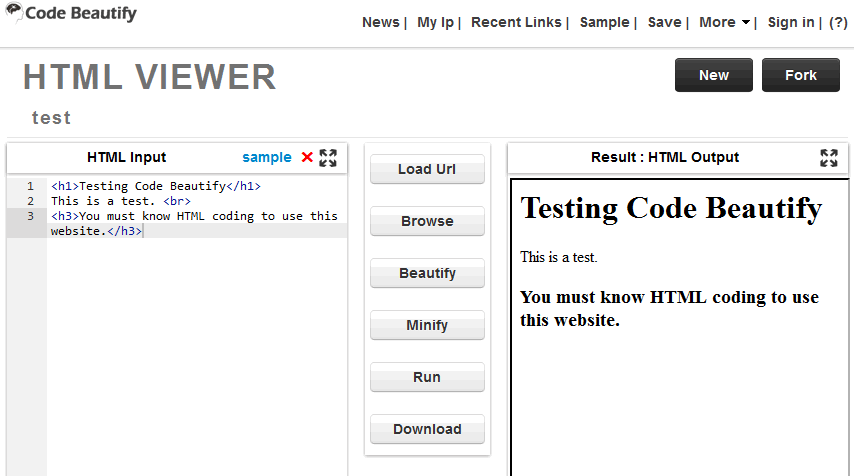Viewport: 854px width, 476px height.
Task: Open Recent Links in top navigation
Action: click(516, 22)
